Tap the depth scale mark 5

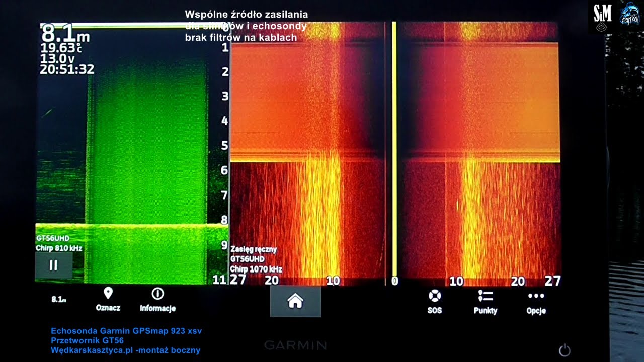(225, 146)
